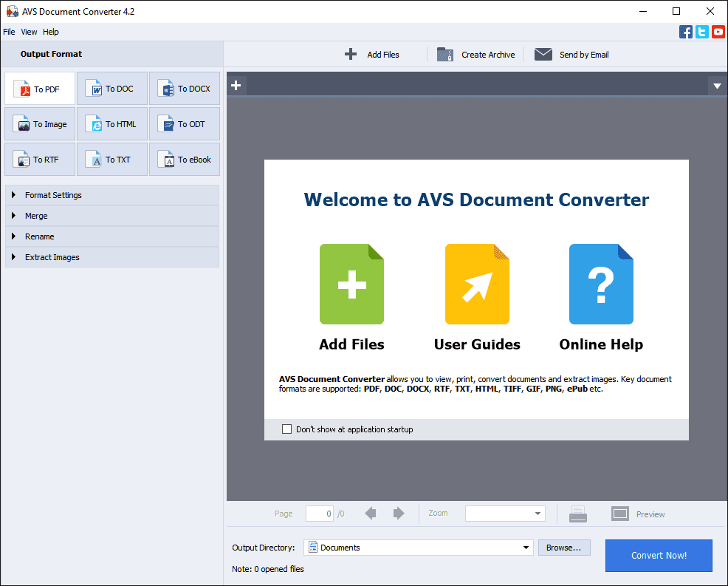Expand the Format Settings section
728x586 pixels.
click(112, 195)
